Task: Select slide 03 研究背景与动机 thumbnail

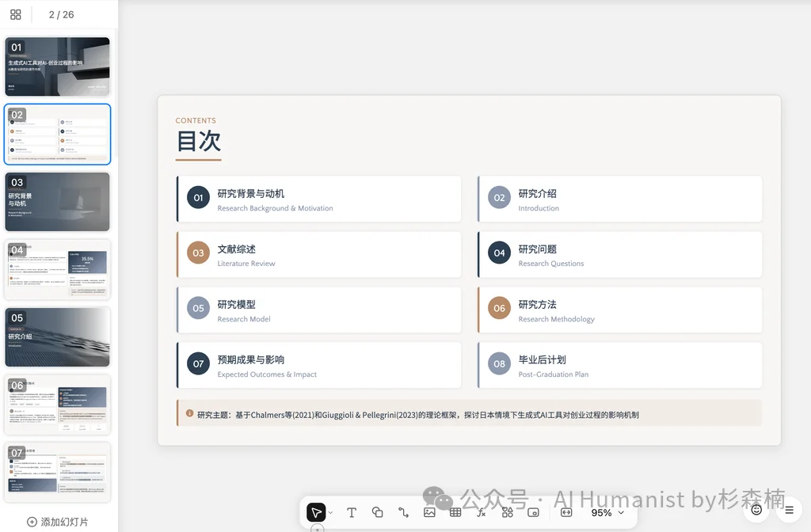Action: 56,202
